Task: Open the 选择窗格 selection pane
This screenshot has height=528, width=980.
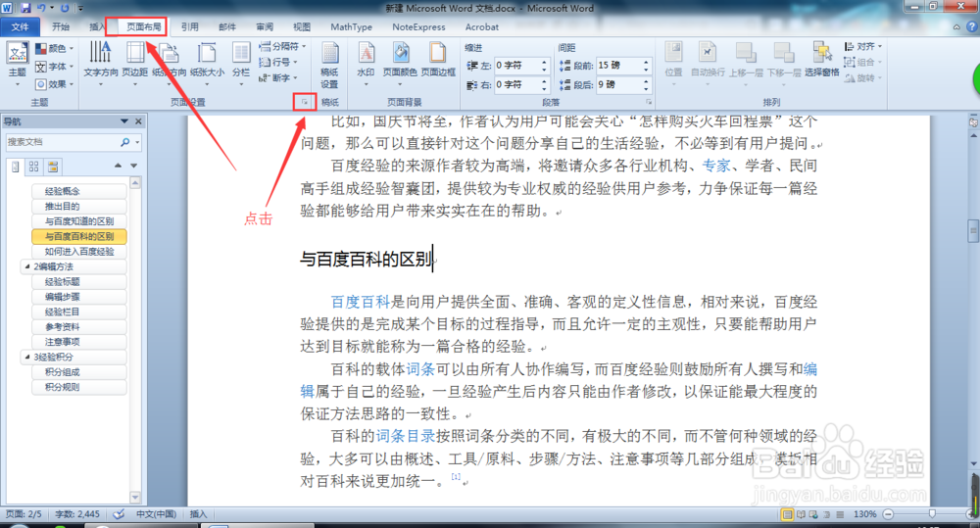Action: (822, 60)
